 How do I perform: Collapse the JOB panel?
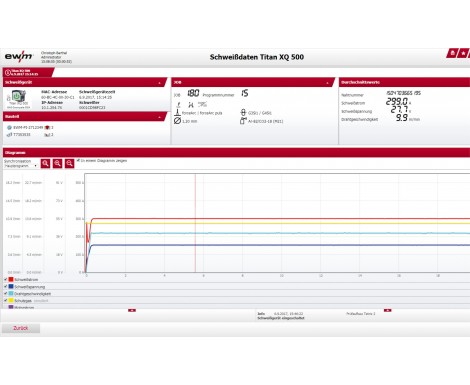[x=327, y=83]
